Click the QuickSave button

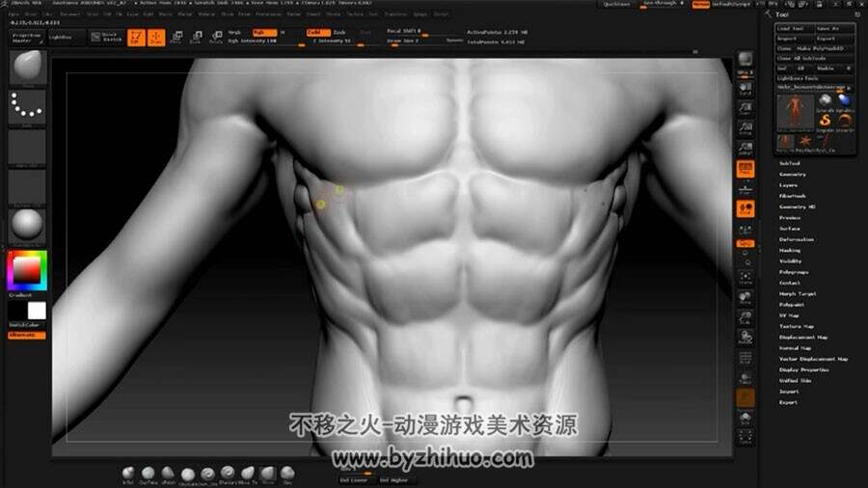(616, 4)
